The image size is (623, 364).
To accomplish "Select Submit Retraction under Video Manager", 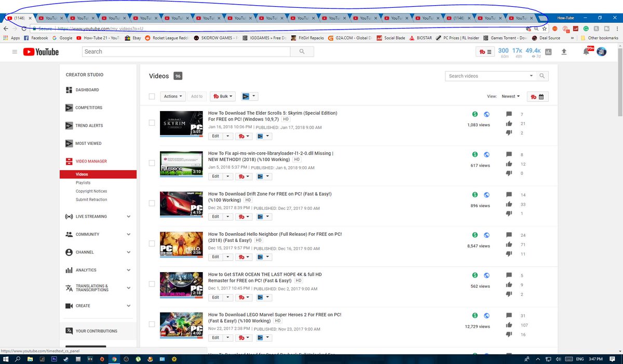I will point(91,199).
